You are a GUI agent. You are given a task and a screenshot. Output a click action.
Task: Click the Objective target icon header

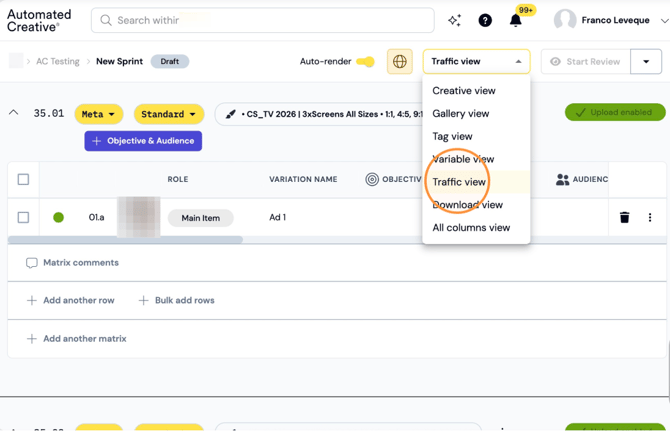coord(372,179)
